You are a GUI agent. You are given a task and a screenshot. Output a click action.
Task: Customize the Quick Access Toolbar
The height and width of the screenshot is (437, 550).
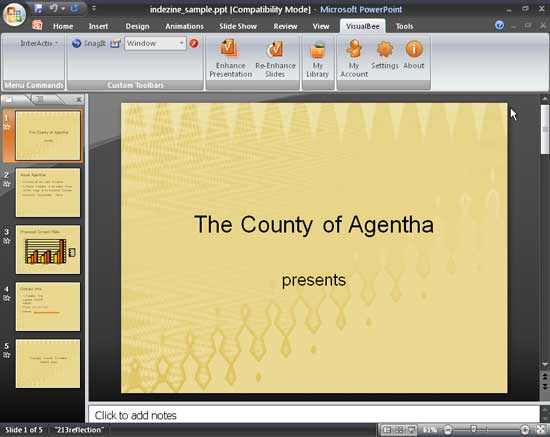tap(94, 8)
